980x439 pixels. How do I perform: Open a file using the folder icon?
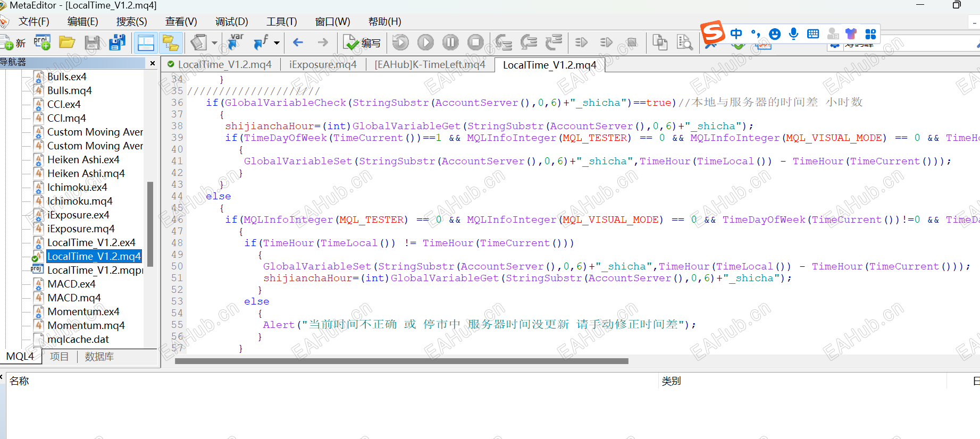pos(67,43)
